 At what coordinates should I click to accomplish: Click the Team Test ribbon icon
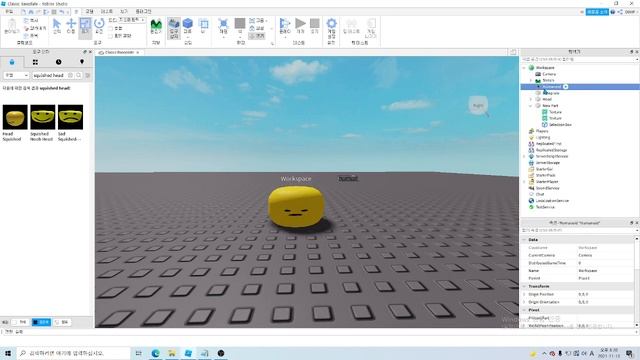[351, 25]
